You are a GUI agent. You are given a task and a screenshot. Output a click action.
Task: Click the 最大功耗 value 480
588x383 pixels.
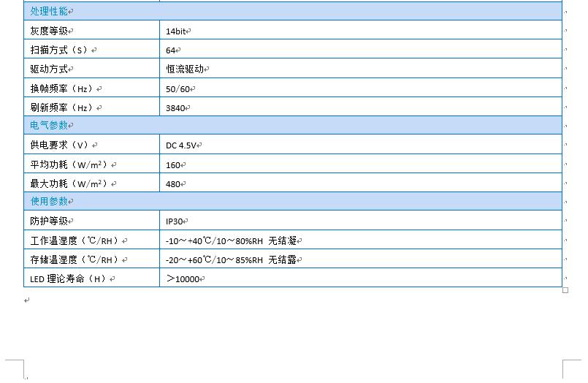pyautogui.click(x=173, y=183)
